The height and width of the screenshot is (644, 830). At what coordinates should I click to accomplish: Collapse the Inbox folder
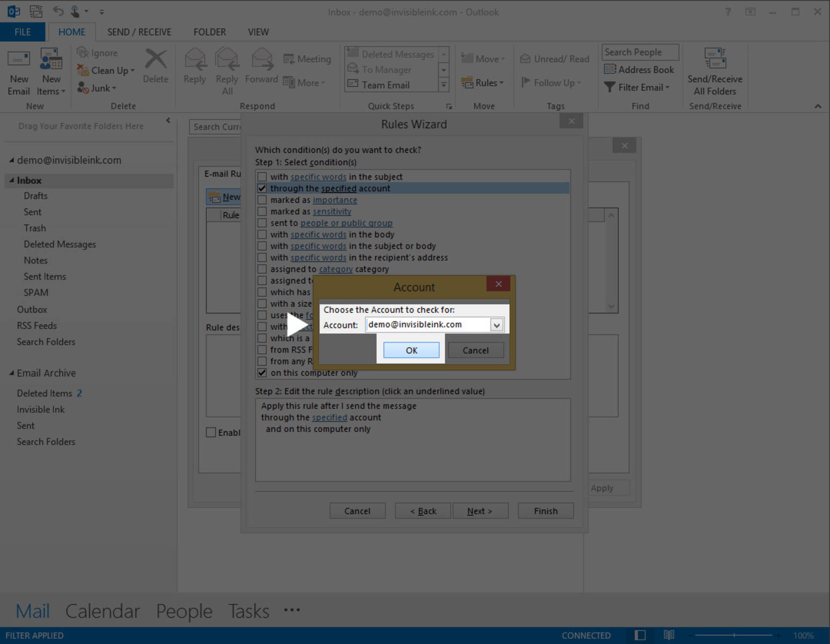tap(11, 180)
